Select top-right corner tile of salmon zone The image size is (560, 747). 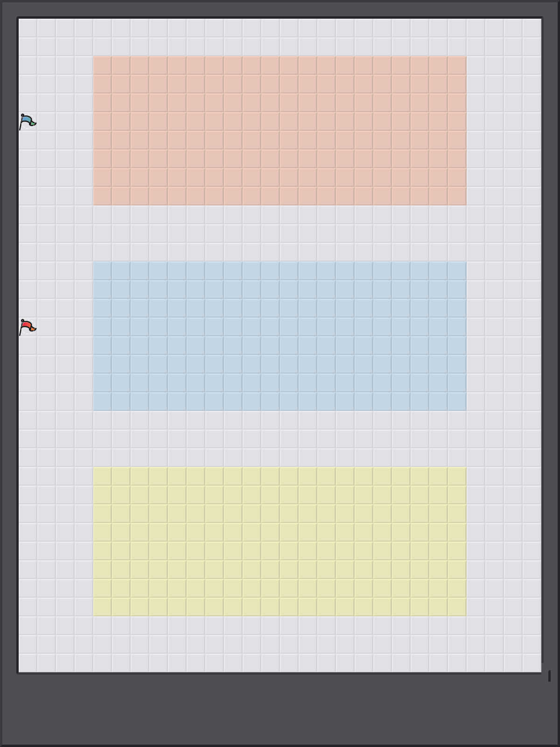pos(457,65)
